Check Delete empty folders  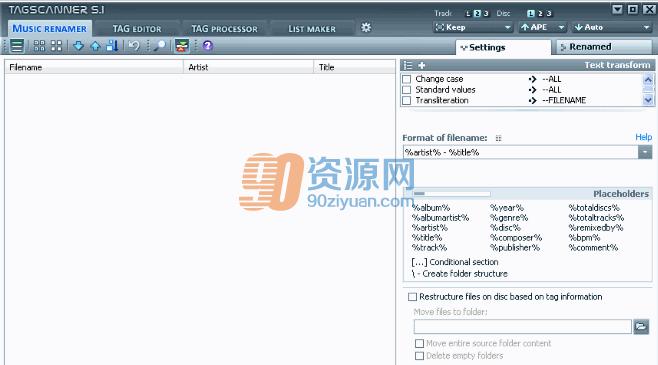click(419, 356)
